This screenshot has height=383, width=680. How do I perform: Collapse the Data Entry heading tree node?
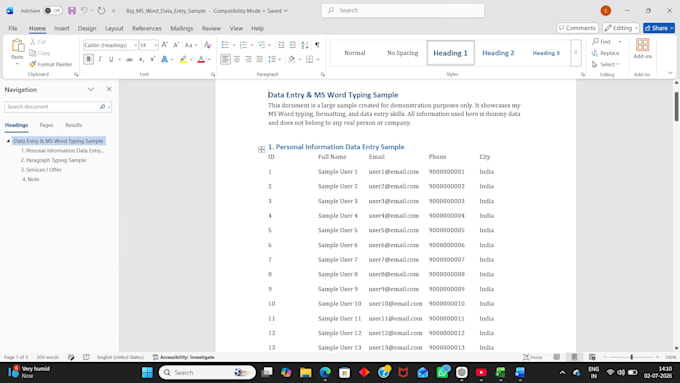[x=8, y=141]
